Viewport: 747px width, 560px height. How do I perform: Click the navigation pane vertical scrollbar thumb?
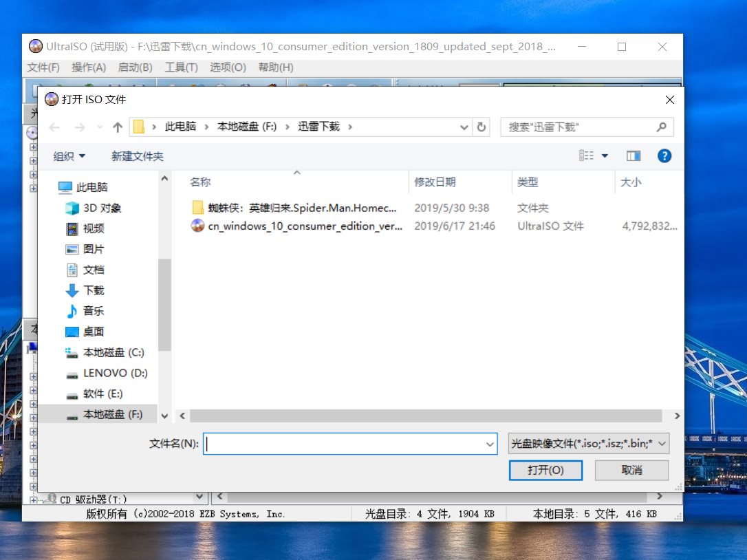[x=164, y=305]
